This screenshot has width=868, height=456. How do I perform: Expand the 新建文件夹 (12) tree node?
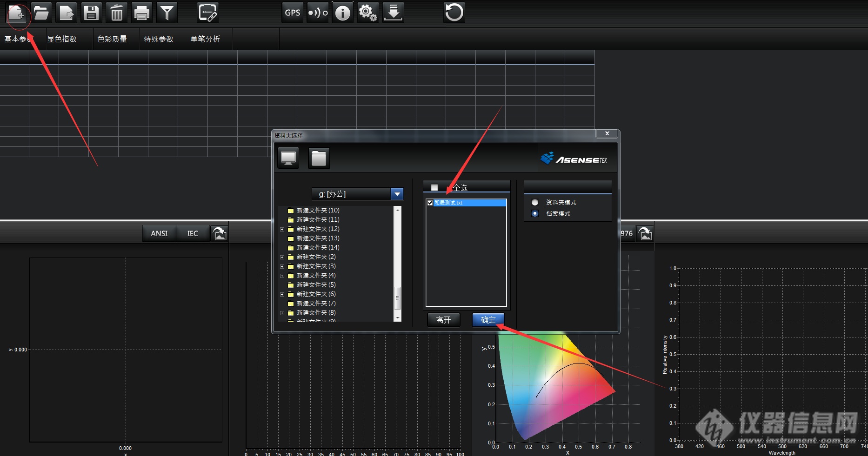[x=282, y=229]
